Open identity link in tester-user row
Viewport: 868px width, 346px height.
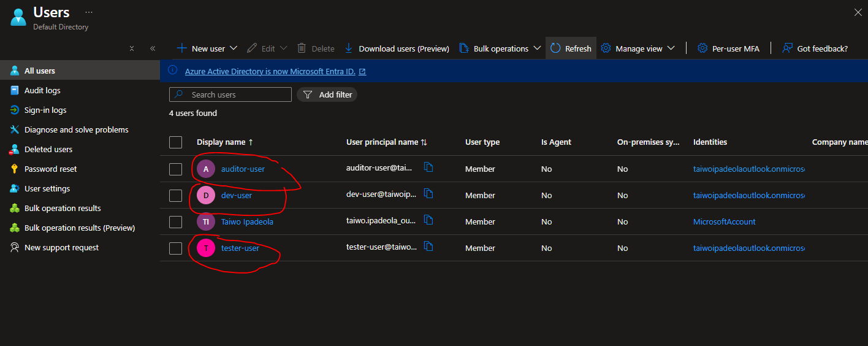[x=748, y=248]
